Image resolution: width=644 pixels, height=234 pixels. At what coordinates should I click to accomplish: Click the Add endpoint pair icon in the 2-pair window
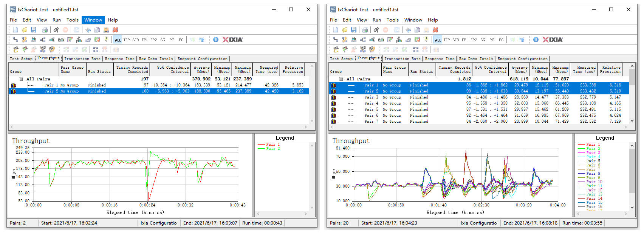click(15, 40)
